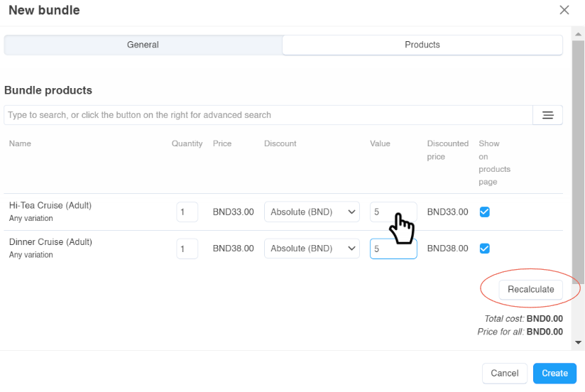Click the product search field
Image resolution: width=585 pixels, height=392 pixels.
pyautogui.click(x=268, y=115)
